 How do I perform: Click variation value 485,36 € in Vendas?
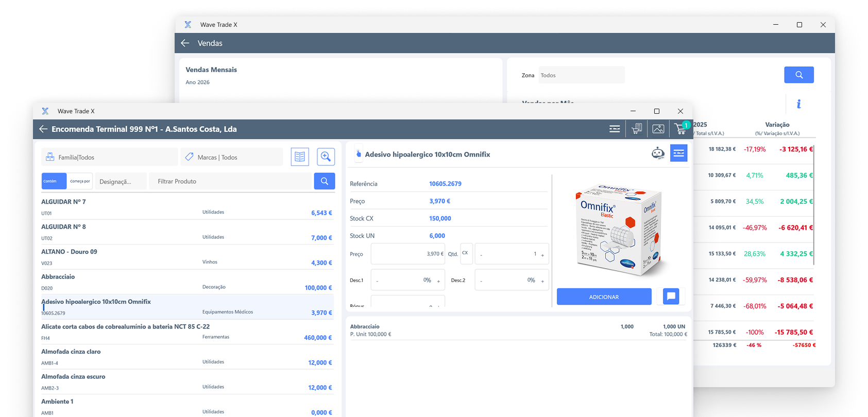click(799, 176)
